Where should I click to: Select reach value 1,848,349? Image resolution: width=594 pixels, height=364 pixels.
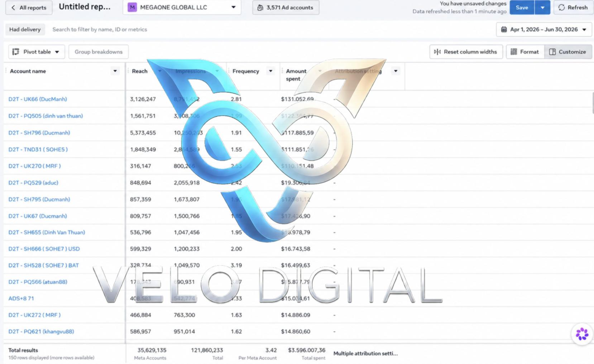coord(143,150)
